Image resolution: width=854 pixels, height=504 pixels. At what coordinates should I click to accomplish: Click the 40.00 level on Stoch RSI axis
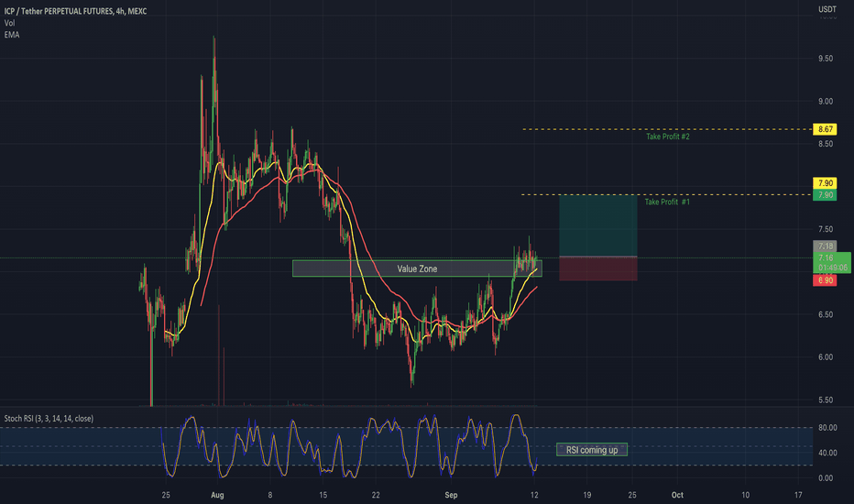click(x=827, y=453)
